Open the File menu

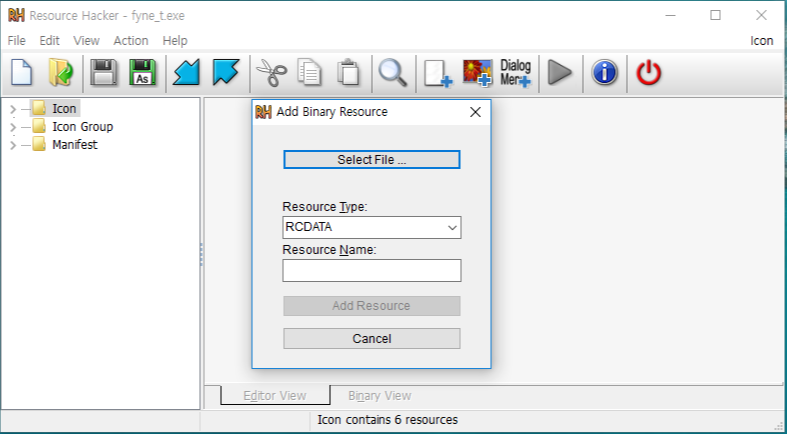click(17, 41)
